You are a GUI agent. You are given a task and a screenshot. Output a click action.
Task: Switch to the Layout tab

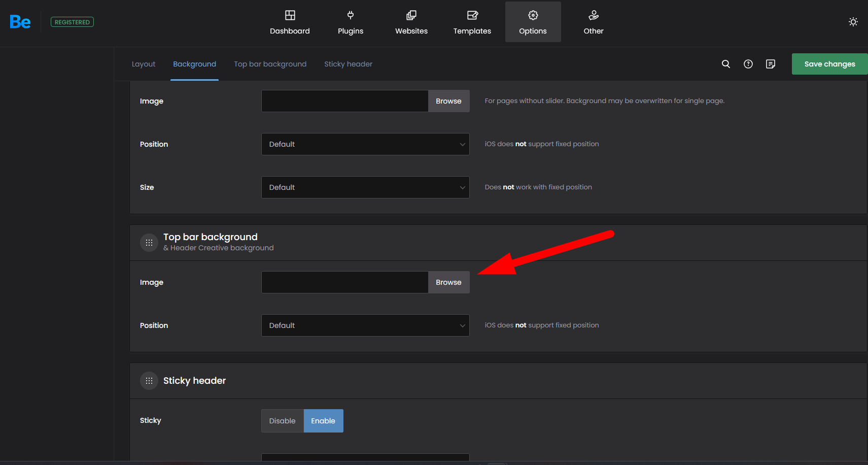144,64
